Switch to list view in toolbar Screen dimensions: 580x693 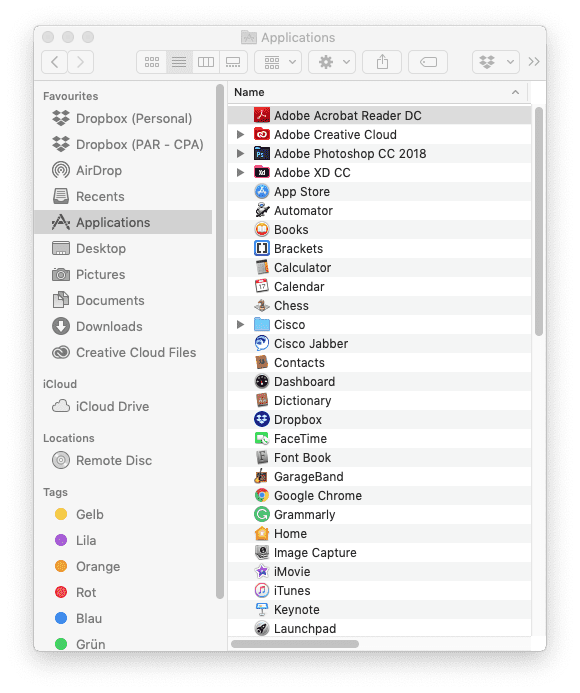[179, 62]
